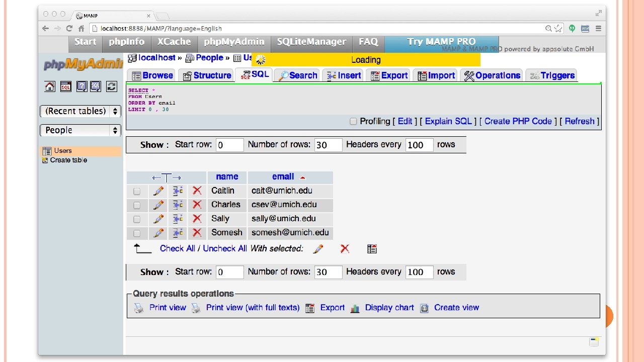Click the Display chart link
The height and width of the screenshot is (362, 644).
(x=389, y=308)
